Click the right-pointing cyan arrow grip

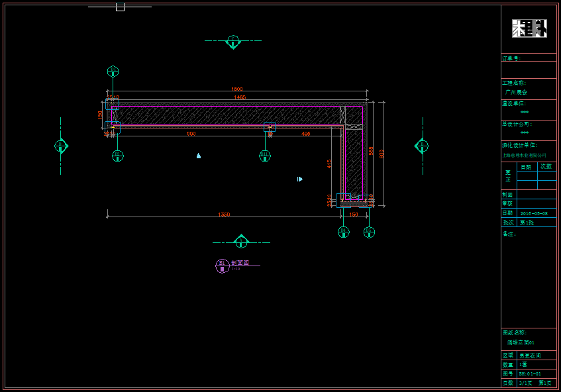click(x=300, y=179)
